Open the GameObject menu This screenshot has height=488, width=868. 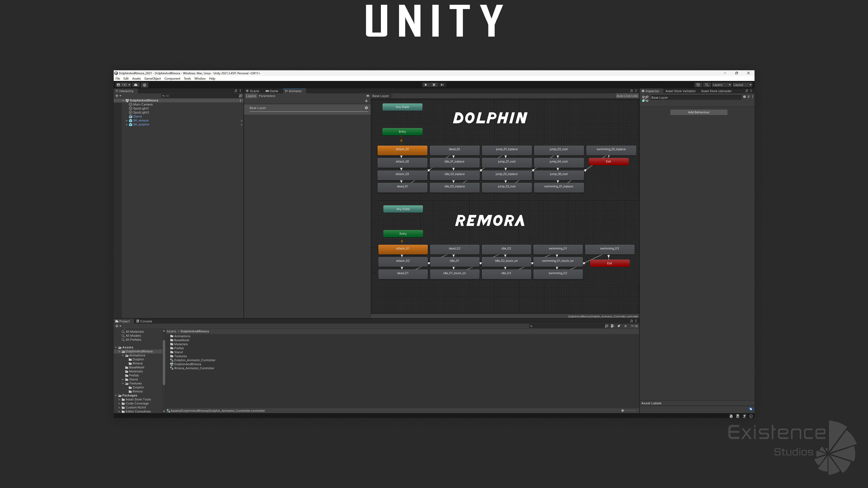(152, 78)
